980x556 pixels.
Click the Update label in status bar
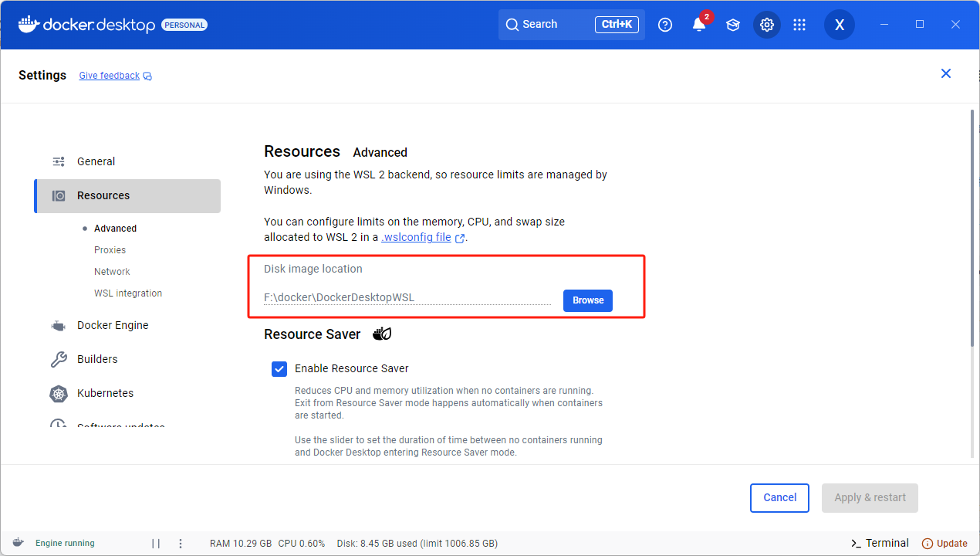pyautogui.click(x=951, y=544)
